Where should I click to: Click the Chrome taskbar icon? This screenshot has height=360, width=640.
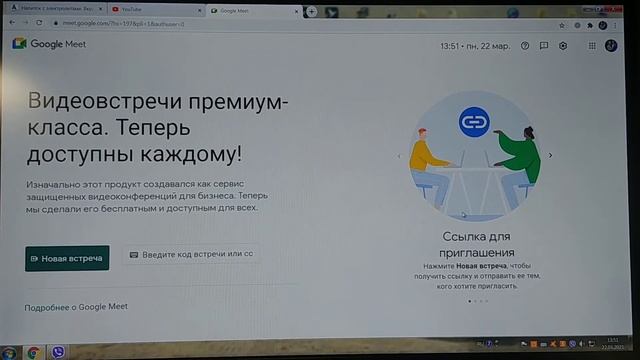[x=33, y=353]
